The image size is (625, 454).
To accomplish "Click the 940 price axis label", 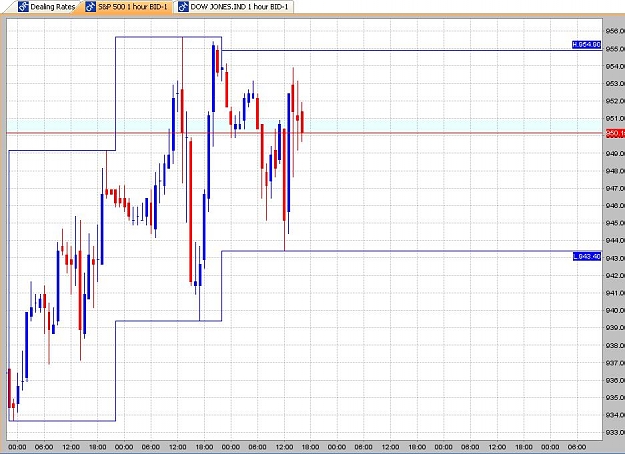I will [615, 310].
